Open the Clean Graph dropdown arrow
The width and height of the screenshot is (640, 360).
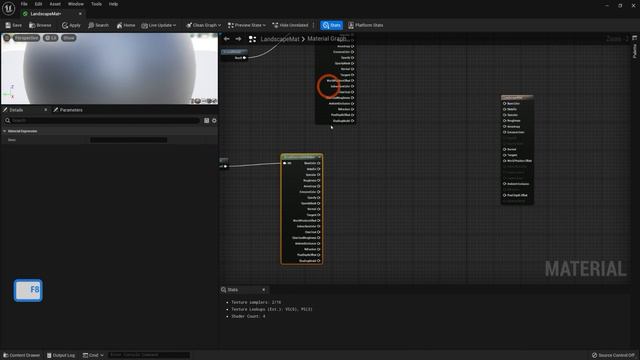tap(220, 25)
